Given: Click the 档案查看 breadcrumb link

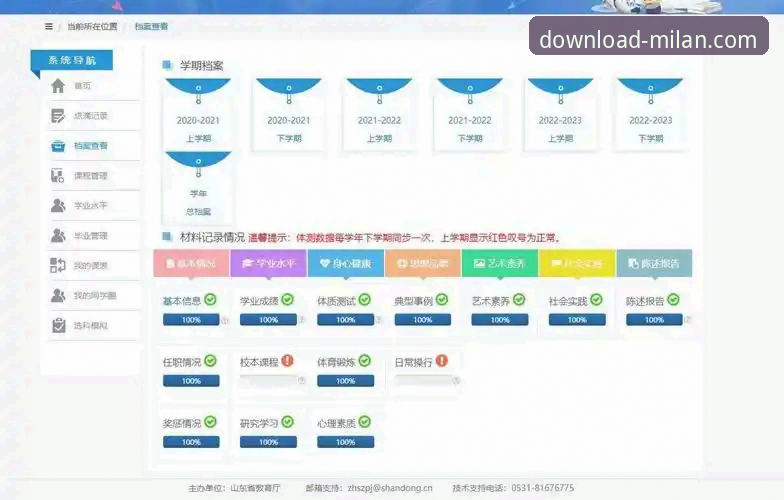Looking at the screenshot, I should [x=152, y=26].
